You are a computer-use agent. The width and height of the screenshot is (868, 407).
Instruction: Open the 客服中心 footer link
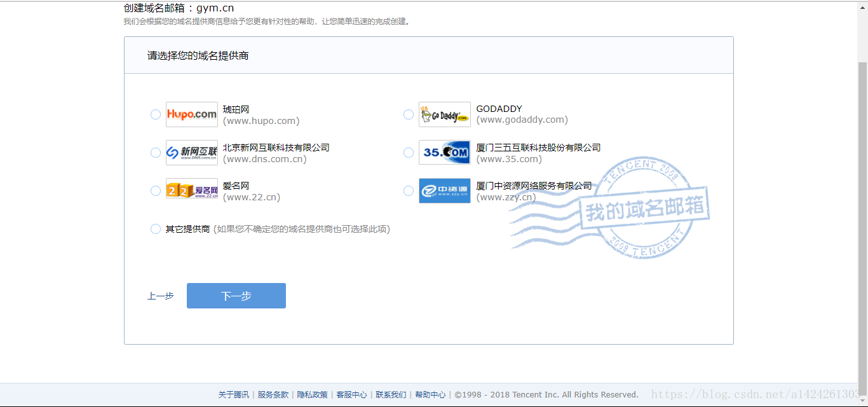[352, 394]
